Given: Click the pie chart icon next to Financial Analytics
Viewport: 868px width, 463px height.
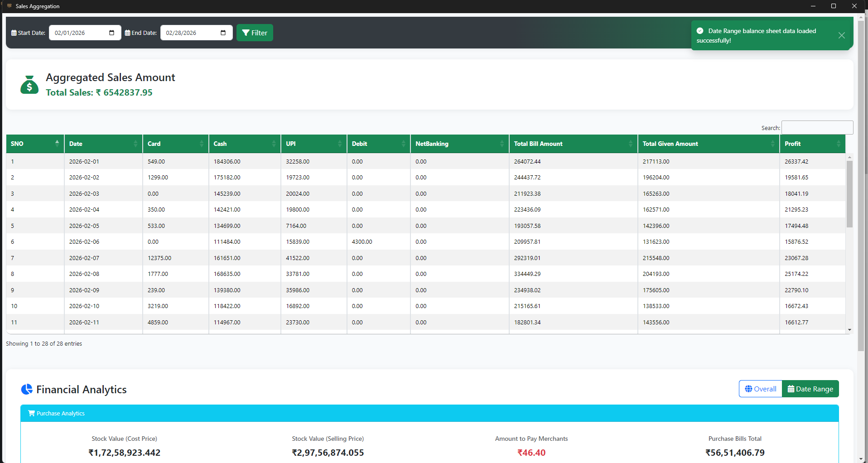Looking at the screenshot, I should tap(27, 389).
